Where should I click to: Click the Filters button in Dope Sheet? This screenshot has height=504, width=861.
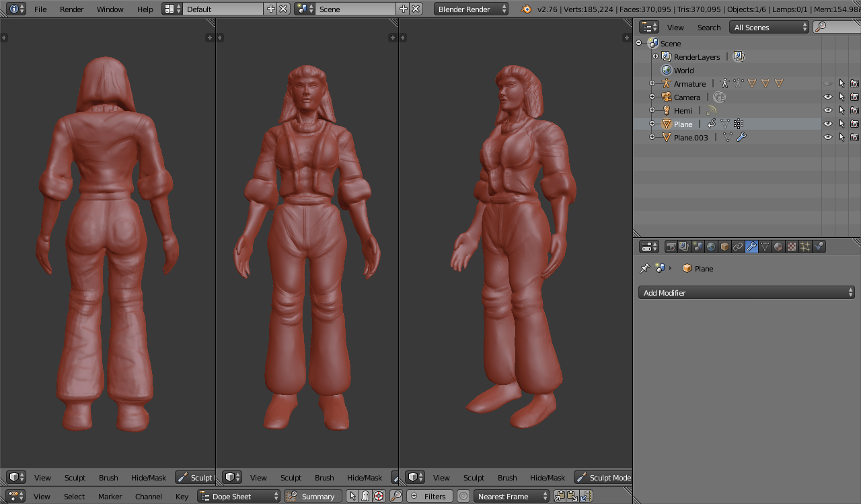coord(428,496)
